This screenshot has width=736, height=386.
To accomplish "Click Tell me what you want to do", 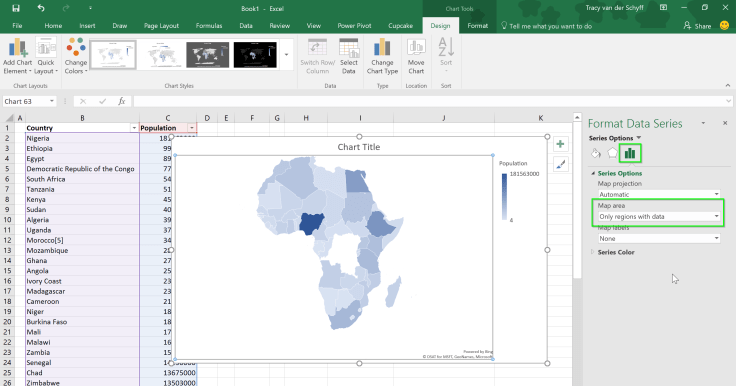I will coord(550,26).
